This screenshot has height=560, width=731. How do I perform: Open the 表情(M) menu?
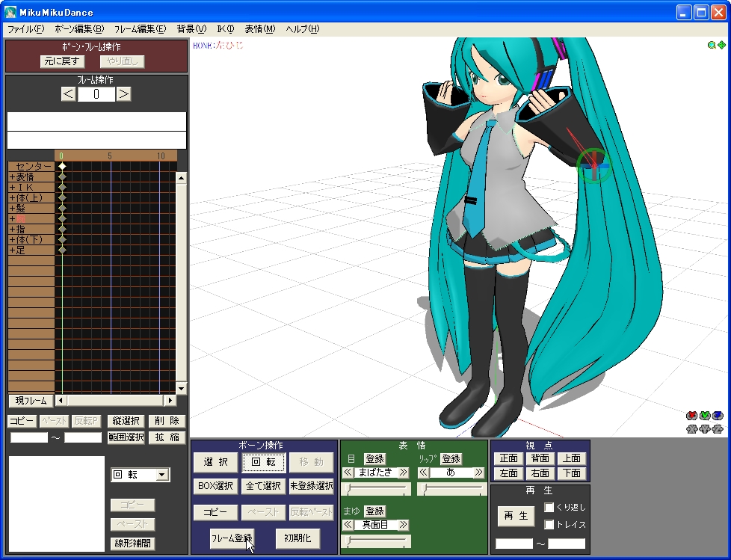point(259,29)
